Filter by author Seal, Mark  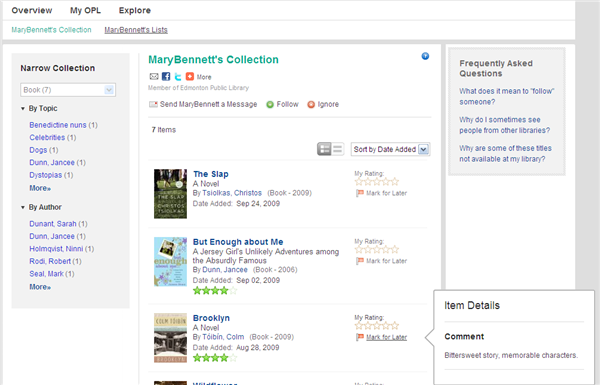click(46, 274)
